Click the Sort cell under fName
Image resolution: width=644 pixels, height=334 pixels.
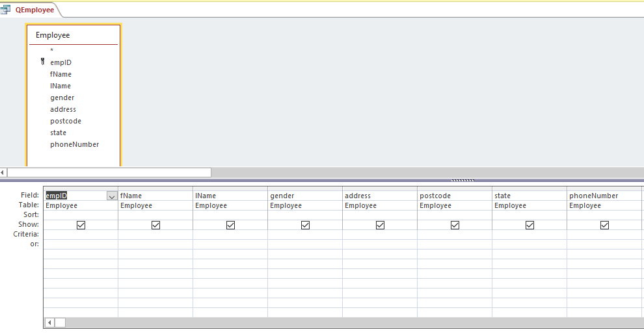click(155, 215)
